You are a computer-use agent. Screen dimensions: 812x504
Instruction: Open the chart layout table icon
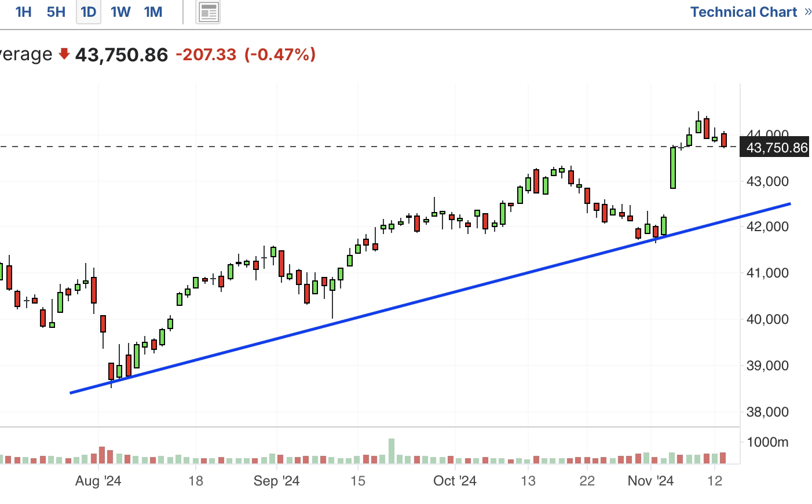209,12
